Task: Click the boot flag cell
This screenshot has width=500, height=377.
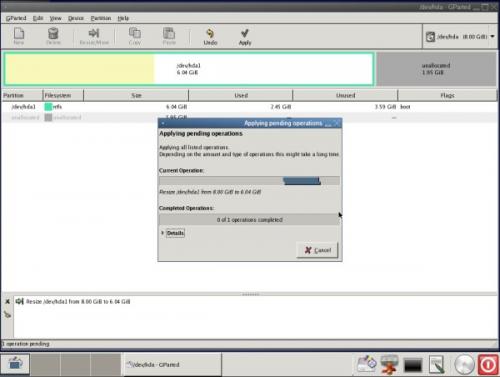Action: coord(405,107)
